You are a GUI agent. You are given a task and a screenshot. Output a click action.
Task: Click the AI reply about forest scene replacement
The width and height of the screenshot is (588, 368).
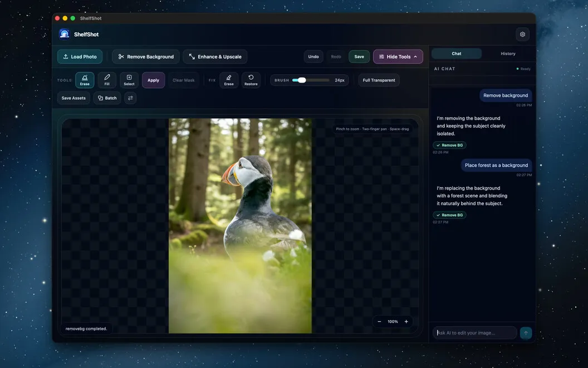[472, 196]
